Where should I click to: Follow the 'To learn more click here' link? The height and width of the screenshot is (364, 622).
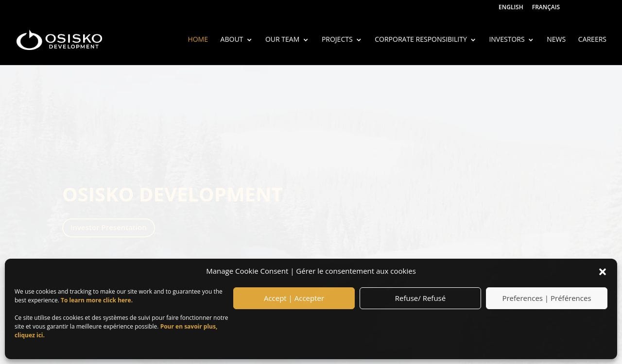coord(96,300)
